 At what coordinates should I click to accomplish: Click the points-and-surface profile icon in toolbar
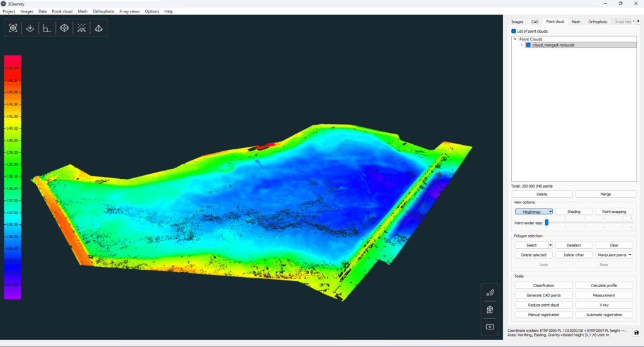(x=81, y=28)
